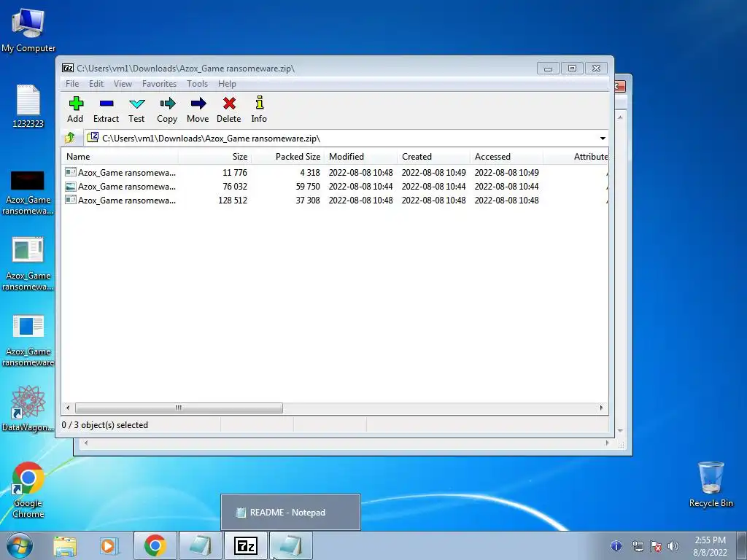Click the Move toolbar icon

(198, 109)
